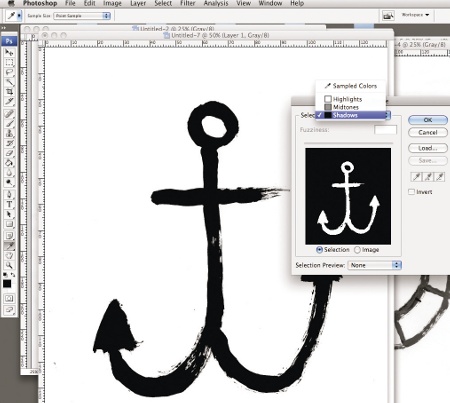450x403 pixels.
Task: Choose the Image radio button
Action: pos(357,250)
